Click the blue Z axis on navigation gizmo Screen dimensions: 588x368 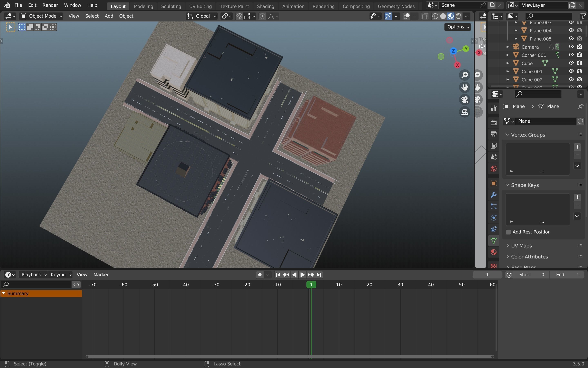point(453,51)
